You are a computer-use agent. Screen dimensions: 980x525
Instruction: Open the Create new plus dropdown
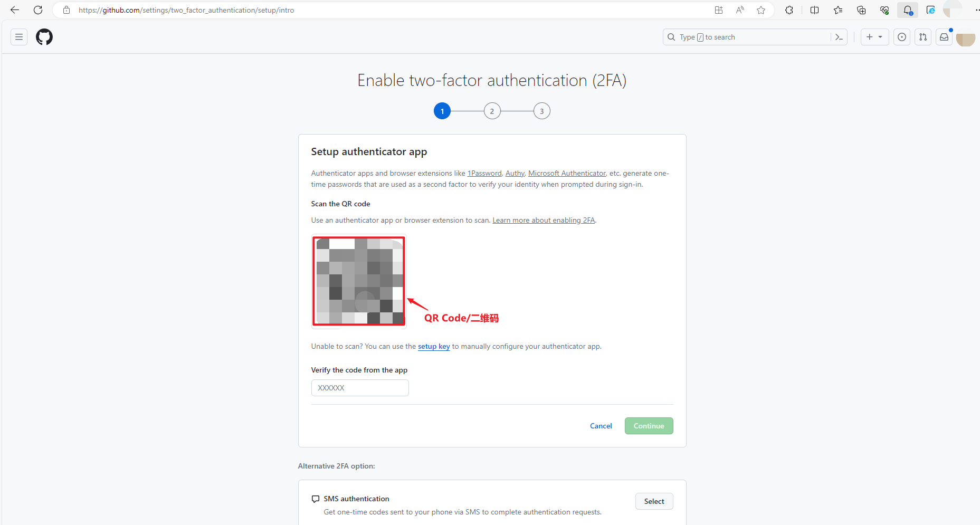tap(874, 37)
